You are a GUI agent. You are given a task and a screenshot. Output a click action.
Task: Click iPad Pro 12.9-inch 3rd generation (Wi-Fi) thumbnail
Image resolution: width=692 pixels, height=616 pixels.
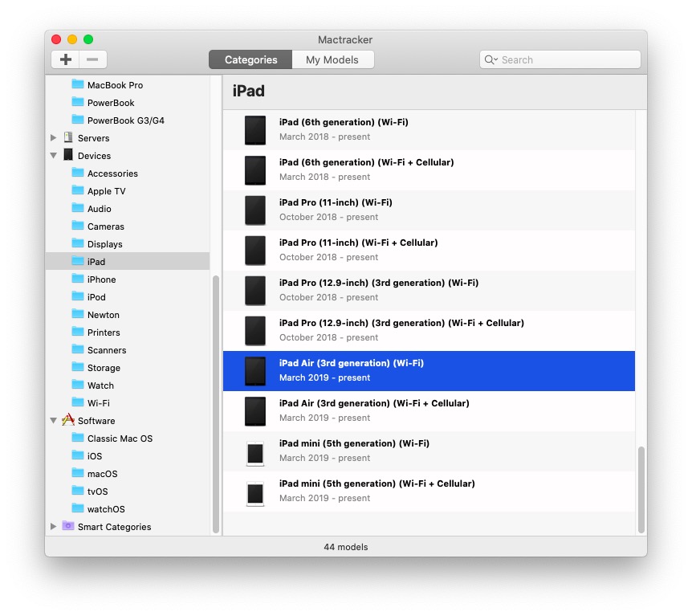tap(255, 291)
